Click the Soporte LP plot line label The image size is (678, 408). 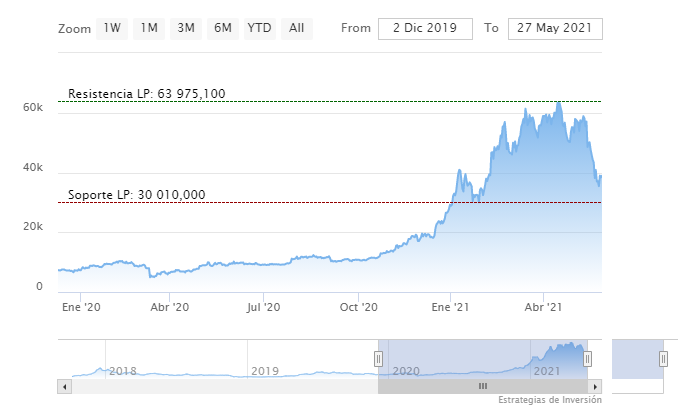pyautogui.click(x=137, y=194)
